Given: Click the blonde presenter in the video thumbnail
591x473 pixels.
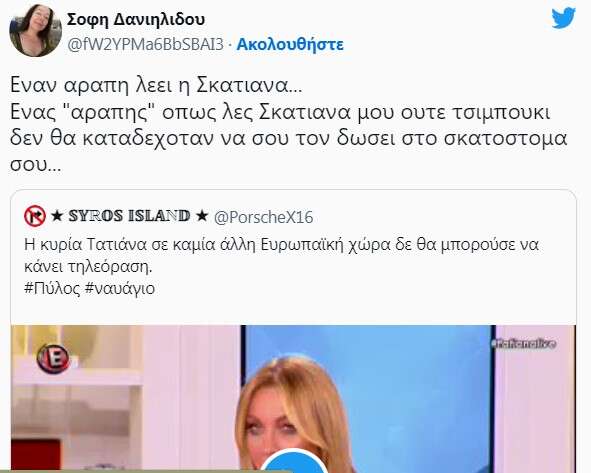Looking at the screenshot, I should [294, 407].
